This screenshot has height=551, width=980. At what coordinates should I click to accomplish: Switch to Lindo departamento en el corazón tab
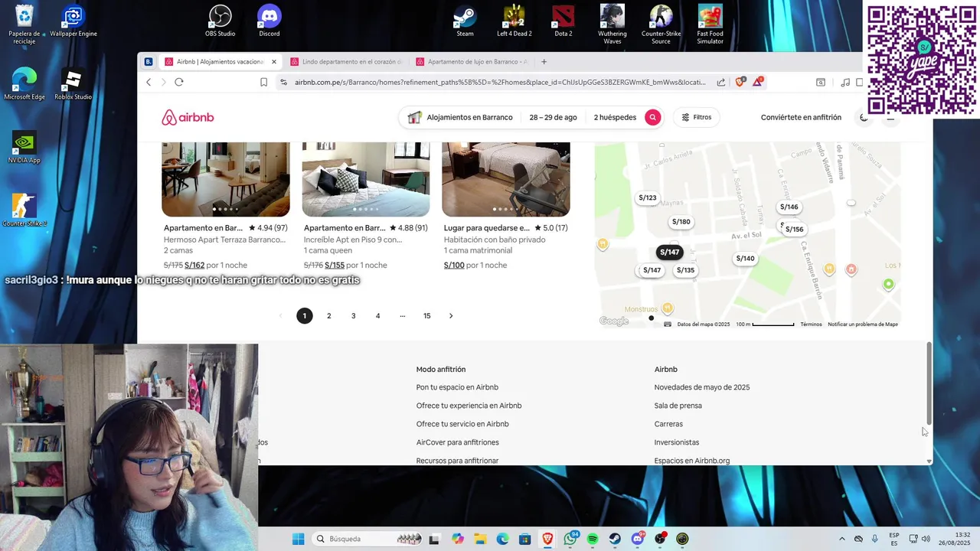345,62
